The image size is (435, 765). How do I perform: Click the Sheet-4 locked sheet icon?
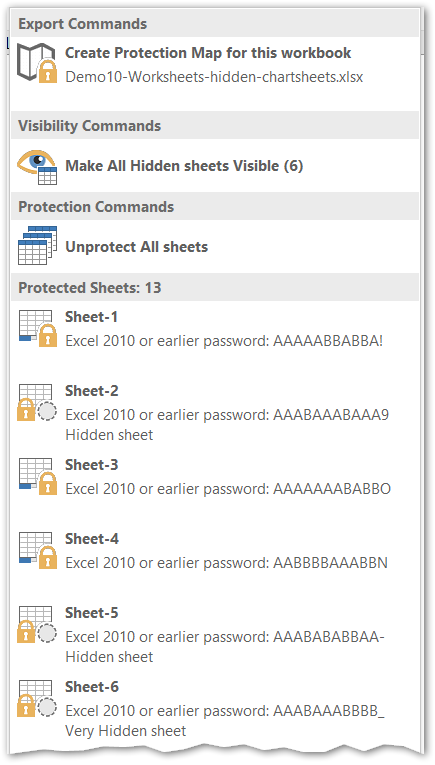[37, 550]
